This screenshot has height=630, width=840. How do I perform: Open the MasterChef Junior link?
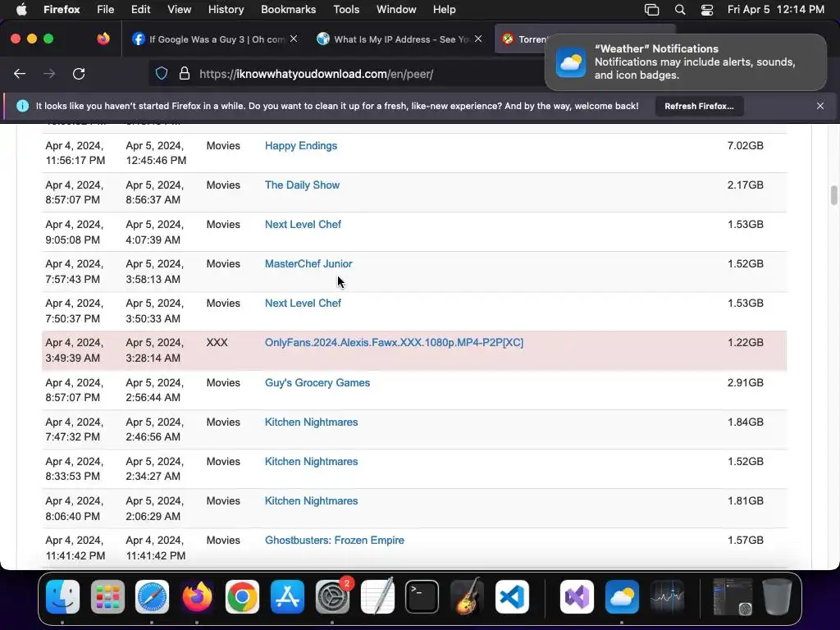pos(308,263)
